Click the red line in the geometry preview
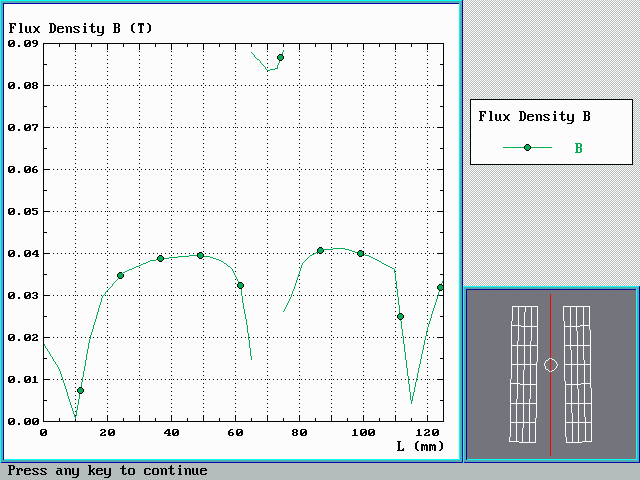 (x=550, y=374)
